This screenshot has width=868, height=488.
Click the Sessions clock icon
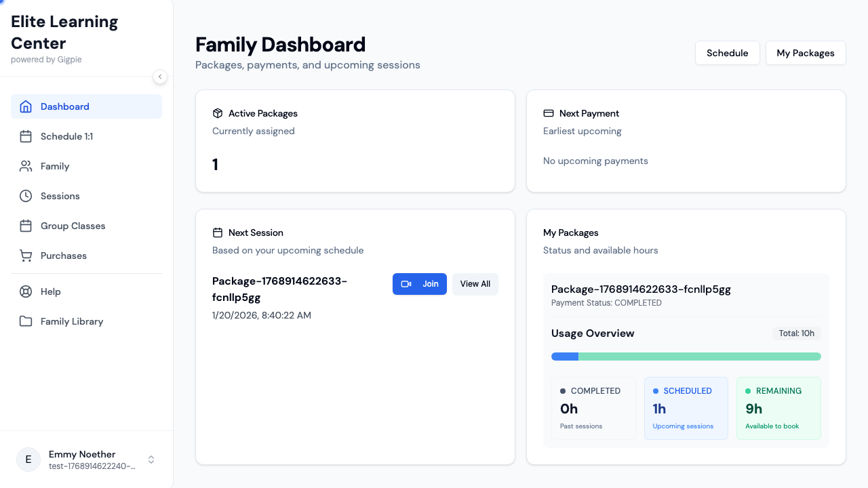coord(26,196)
